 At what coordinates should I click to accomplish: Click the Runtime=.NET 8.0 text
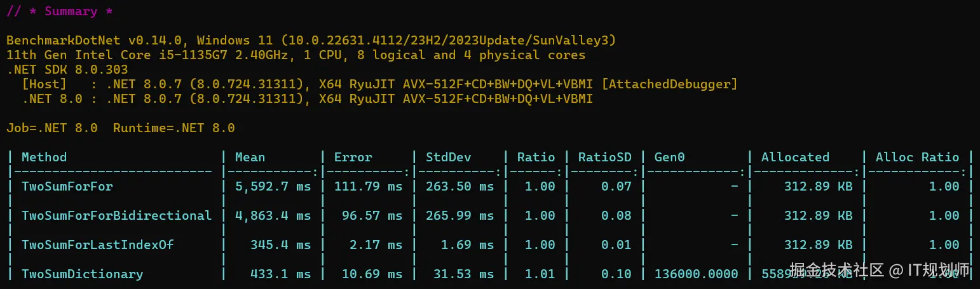[x=174, y=128]
